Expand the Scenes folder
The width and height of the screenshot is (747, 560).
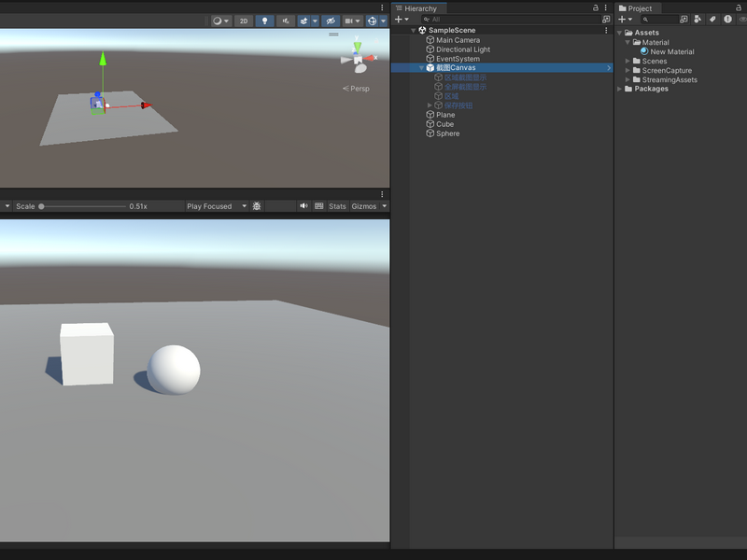pos(627,61)
